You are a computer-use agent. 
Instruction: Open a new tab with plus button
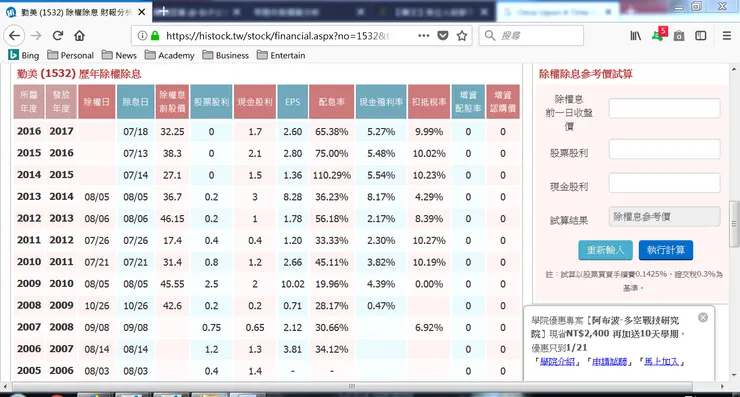(163, 11)
